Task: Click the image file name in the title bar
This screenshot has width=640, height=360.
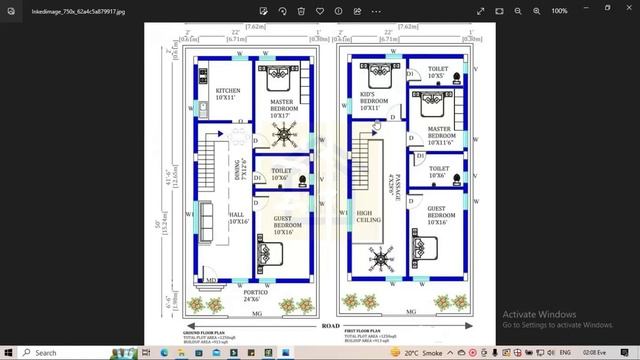Action: point(78,12)
